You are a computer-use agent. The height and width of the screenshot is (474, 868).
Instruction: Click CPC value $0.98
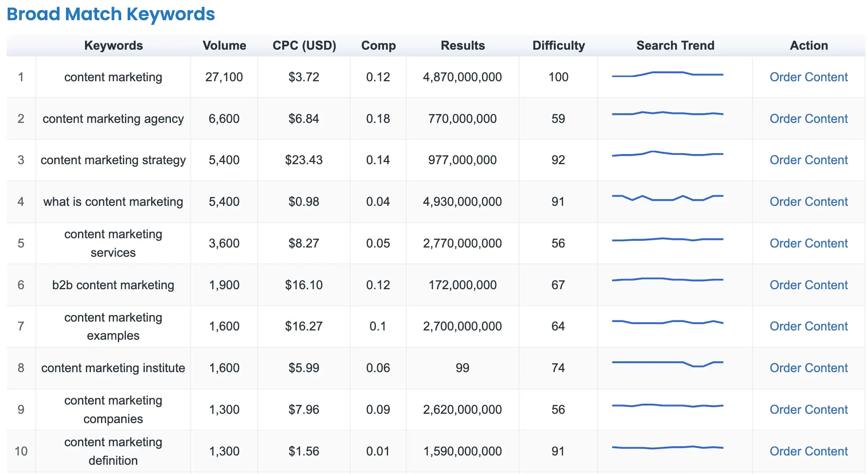[x=304, y=202]
